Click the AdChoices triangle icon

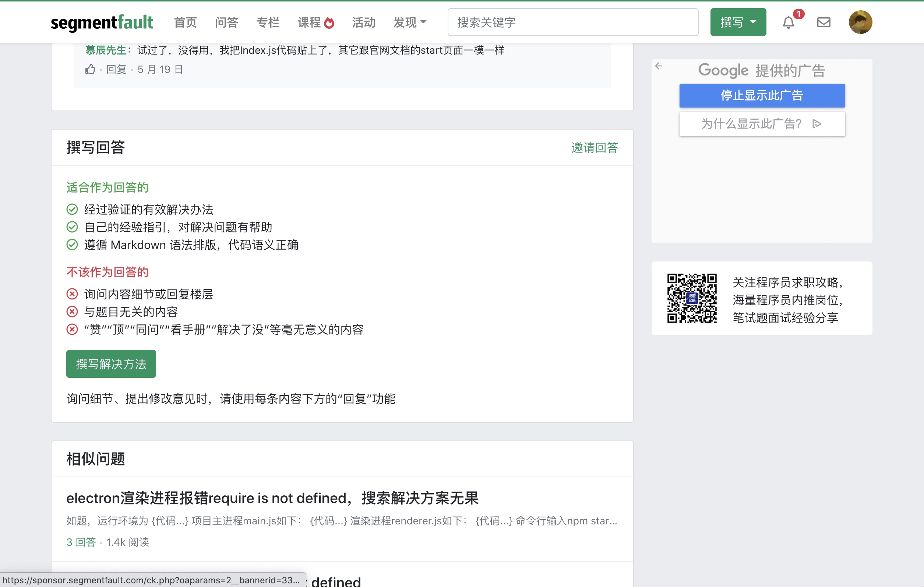817,124
